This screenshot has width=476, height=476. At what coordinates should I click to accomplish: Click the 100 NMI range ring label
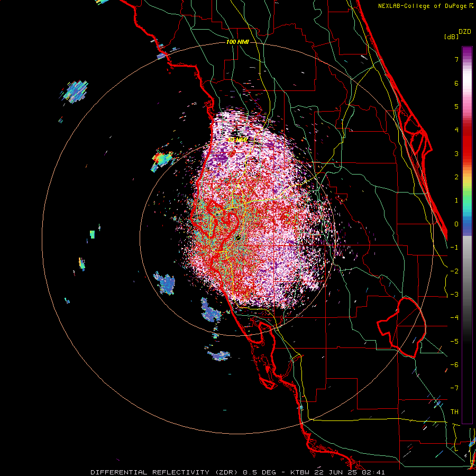pos(237,42)
